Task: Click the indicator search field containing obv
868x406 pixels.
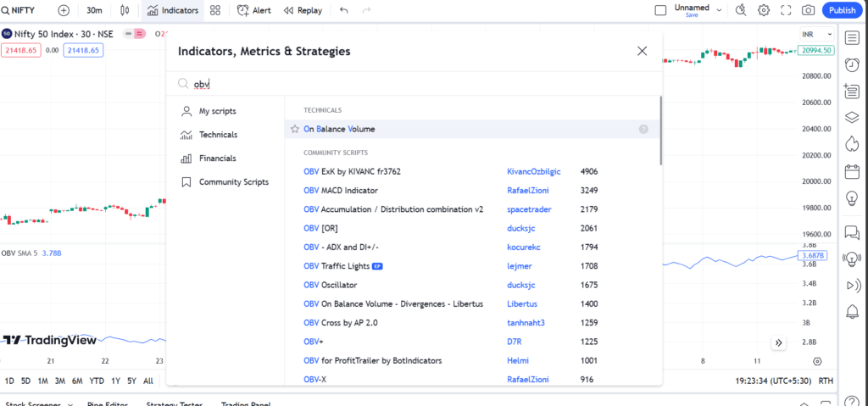Action: click(414, 84)
